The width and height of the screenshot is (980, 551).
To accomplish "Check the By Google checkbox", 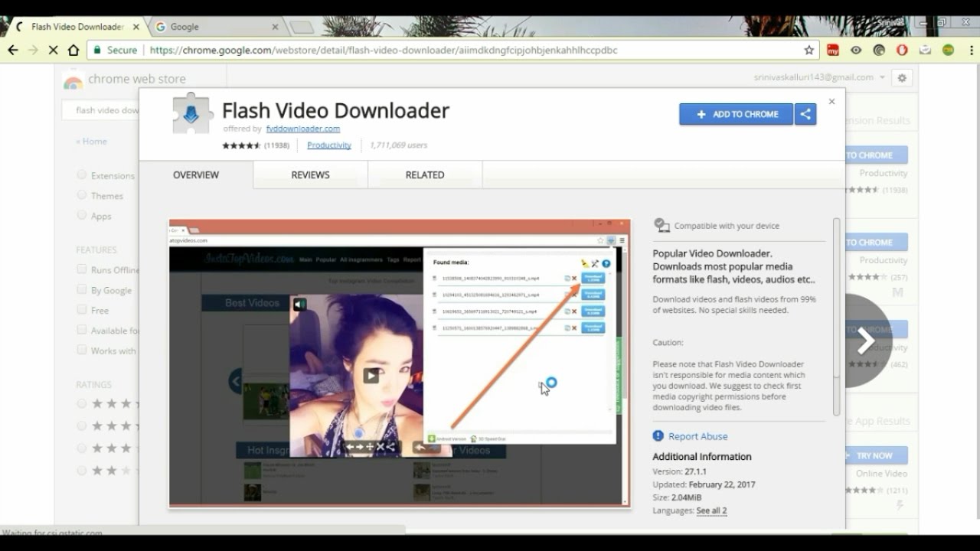I will [82, 289].
